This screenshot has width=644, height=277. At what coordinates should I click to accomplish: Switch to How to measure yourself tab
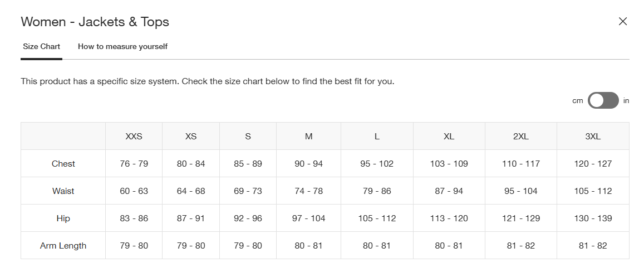tap(122, 46)
